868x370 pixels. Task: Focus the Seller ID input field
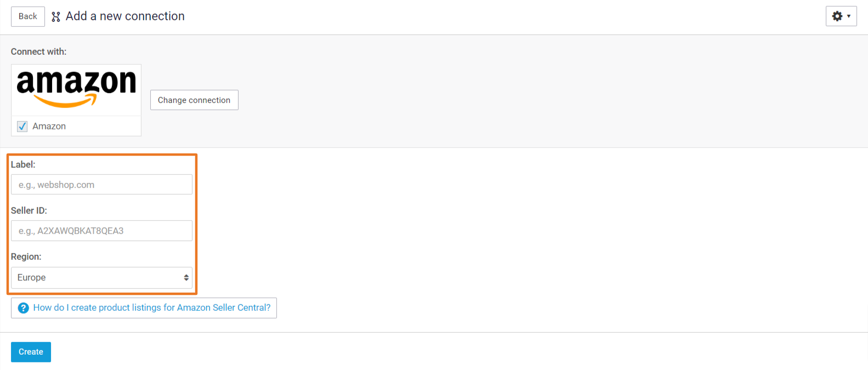(101, 231)
